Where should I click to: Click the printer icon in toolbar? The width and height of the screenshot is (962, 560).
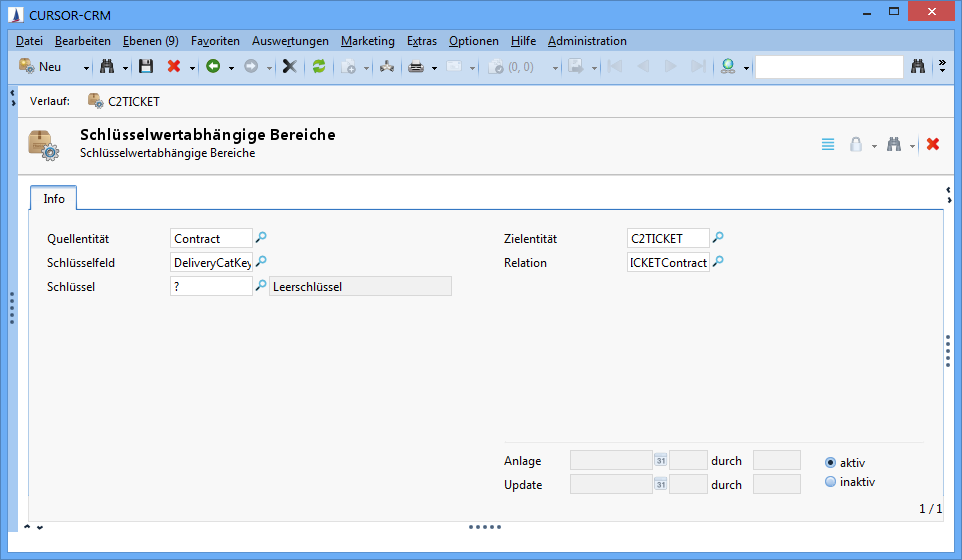(x=416, y=67)
